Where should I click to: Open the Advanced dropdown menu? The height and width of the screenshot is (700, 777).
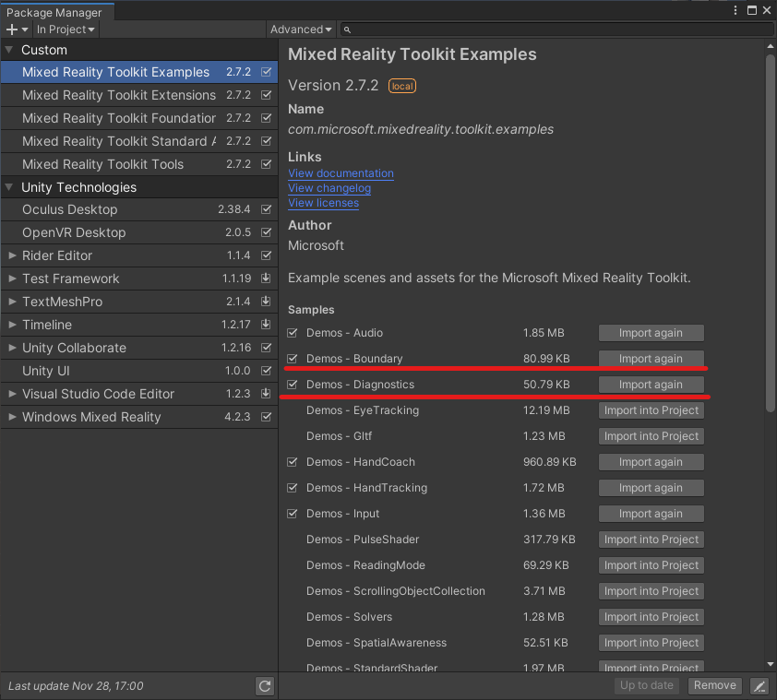click(x=301, y=30)
